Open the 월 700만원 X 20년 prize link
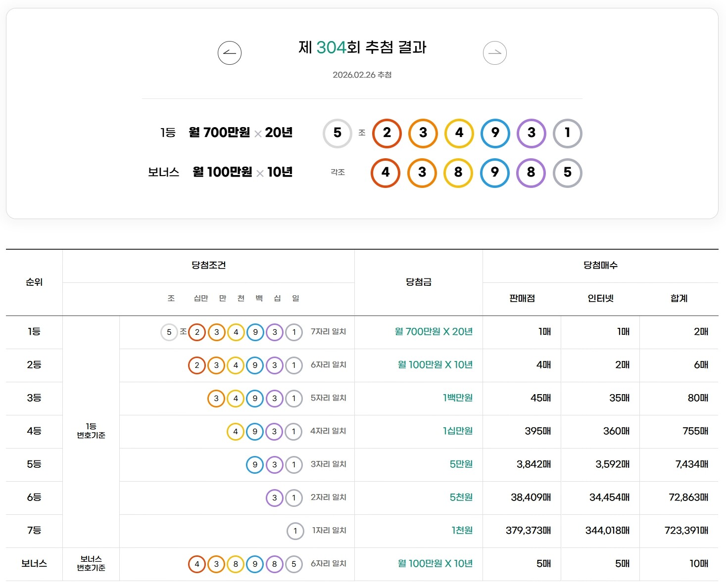The width and height of the screenshot is (726, 588). pyautogui.click(x=434, y=332)
